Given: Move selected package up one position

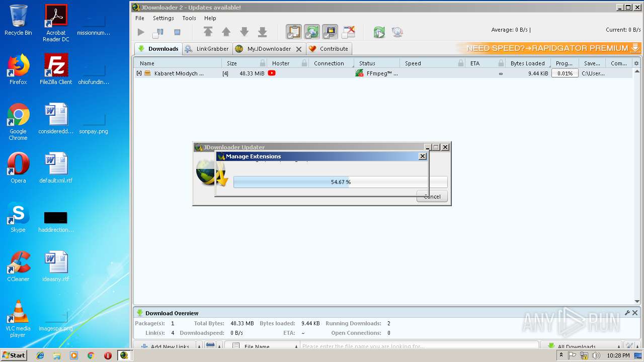Looking at the screenshot, I should [x=226, y=32].
